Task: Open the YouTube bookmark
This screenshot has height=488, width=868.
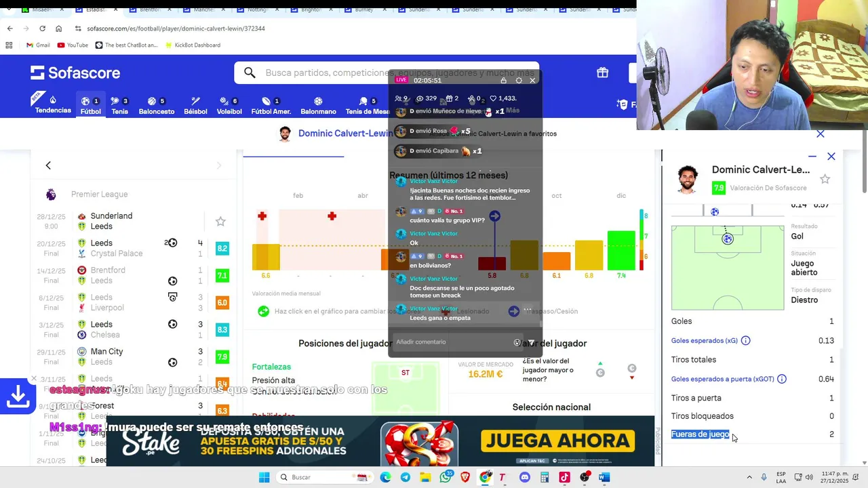Action: [x=73, y=45]
